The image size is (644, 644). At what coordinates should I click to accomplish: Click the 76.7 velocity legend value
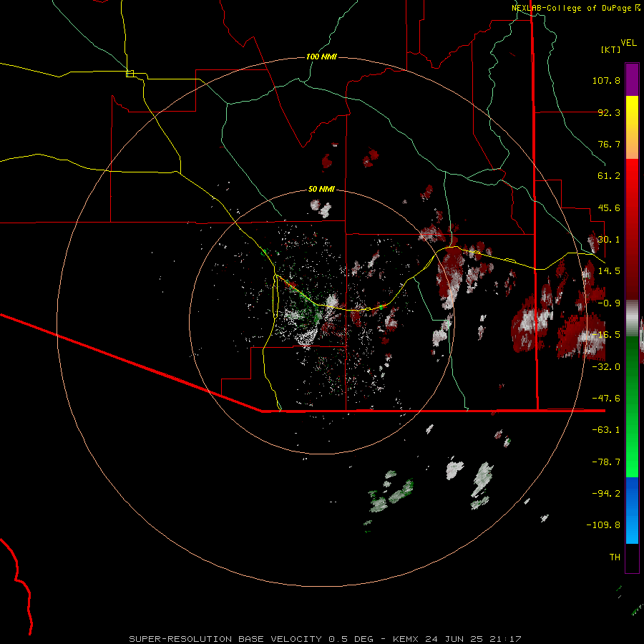pyautogui.click(x=609, y=144)
